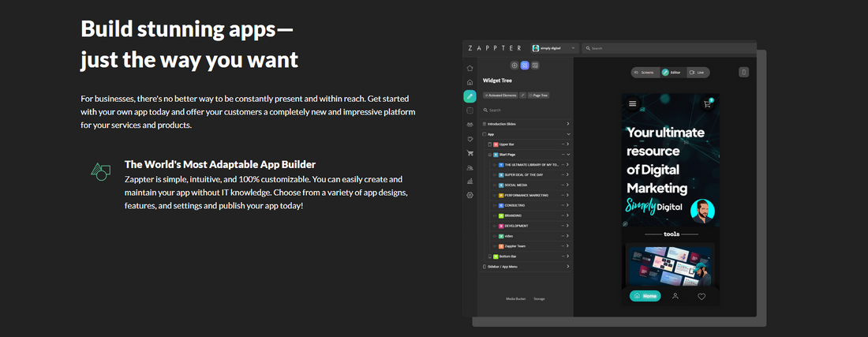Toggle the Activated Elements filter
Screen dimensions: 868x337
pyautogui.click(x=500, y=95)
